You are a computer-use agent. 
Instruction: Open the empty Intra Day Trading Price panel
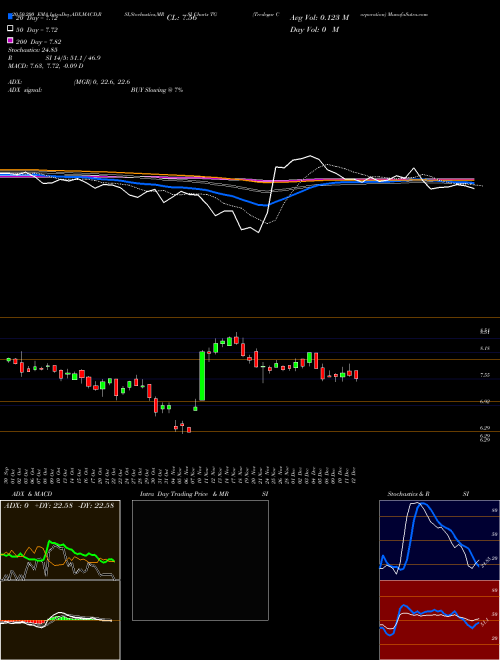tap(200, 560)
